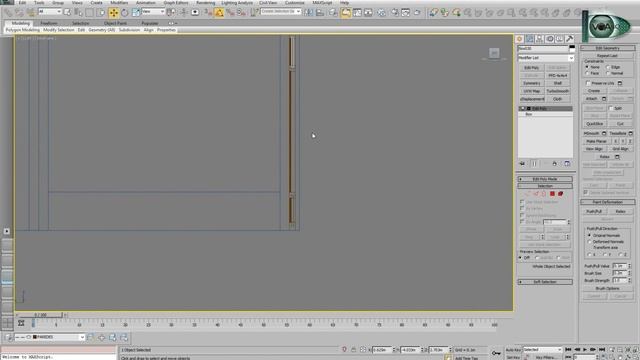Open the Utilities command panel
This screenshot has width=640, height=360.
pyautogui.click(x=569, y=39)
